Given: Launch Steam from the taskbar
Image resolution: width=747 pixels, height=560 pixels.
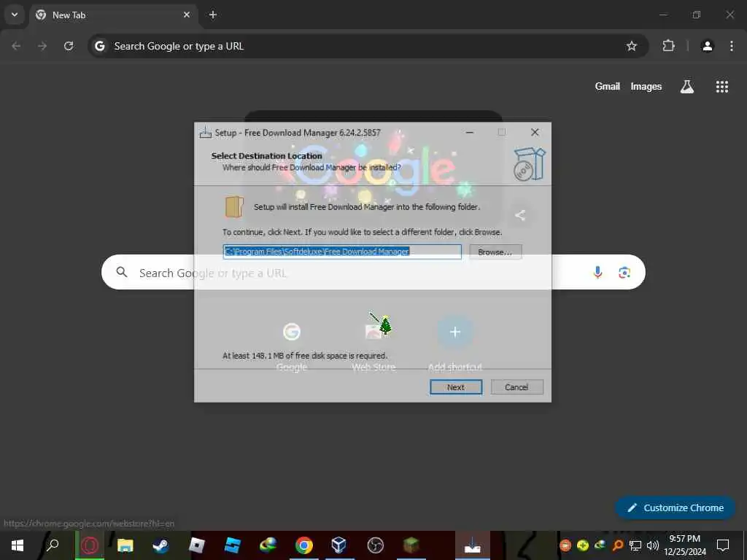Looking at the screenshot, I should [x=161, y=545].
